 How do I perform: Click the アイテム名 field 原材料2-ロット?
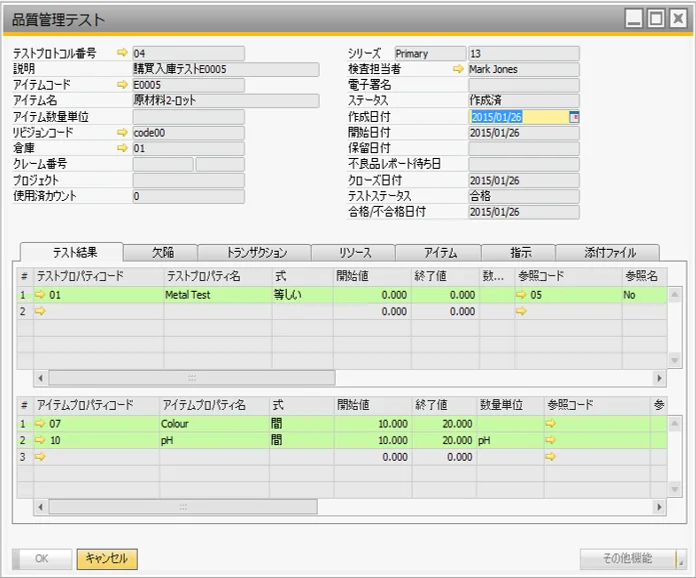click(225, 101)
